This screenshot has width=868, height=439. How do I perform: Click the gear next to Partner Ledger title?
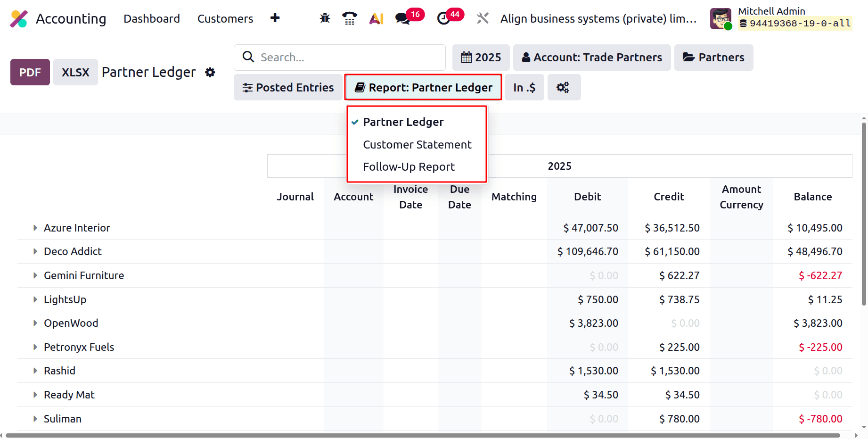pyautogui.click(x=210, y=72)
